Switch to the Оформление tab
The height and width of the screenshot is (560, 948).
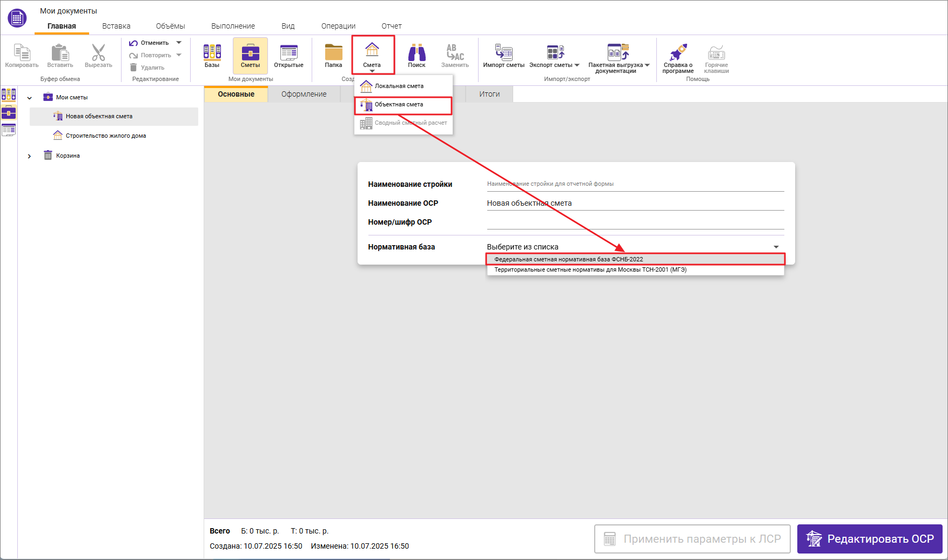click(x=304, y=94)
